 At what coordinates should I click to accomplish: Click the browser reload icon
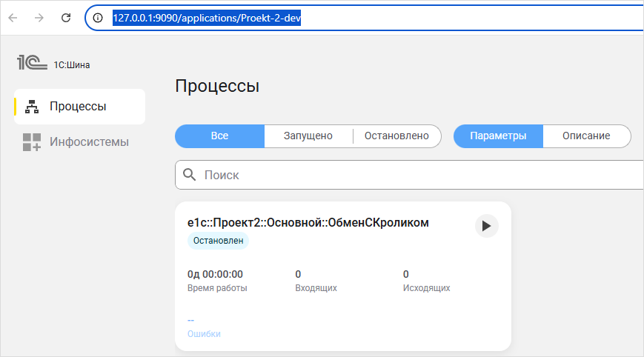66,18
